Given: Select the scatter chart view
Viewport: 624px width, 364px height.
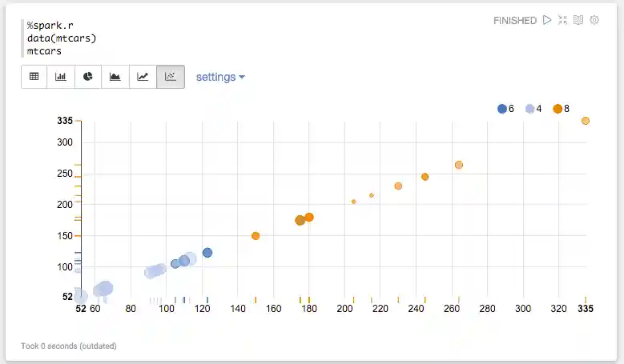Looking at the screenshot, I should click(x=170, y=77).
